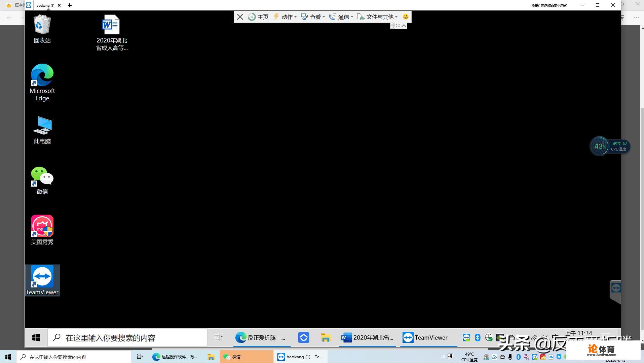Click TeamViewer tray icon on remote taskbar
The image size is (644, 363).
[466, 337]
